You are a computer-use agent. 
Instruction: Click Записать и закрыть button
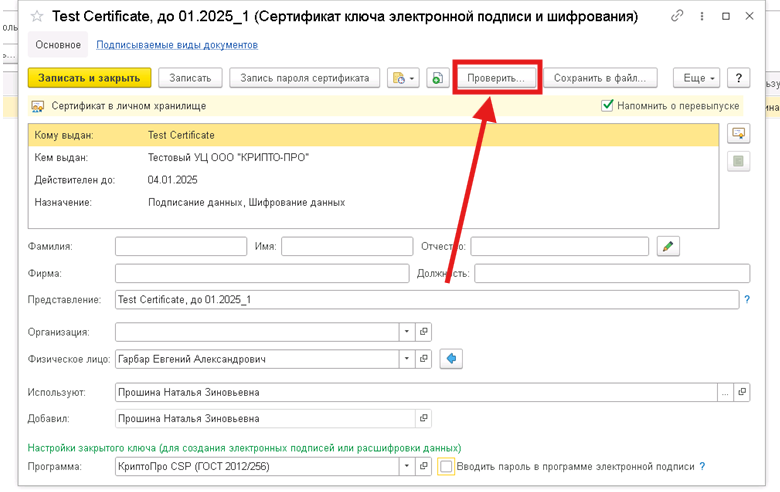(x=90, y=78)
